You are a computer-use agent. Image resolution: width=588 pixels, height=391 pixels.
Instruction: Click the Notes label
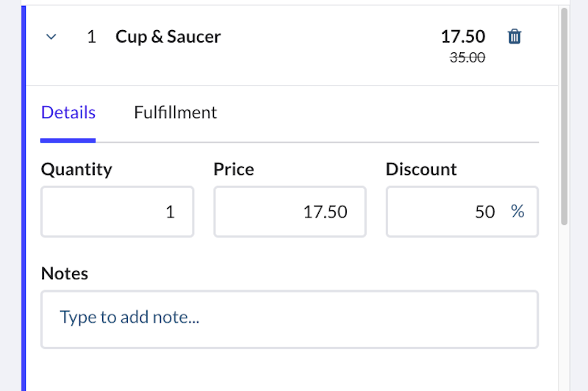coord(65,273)
